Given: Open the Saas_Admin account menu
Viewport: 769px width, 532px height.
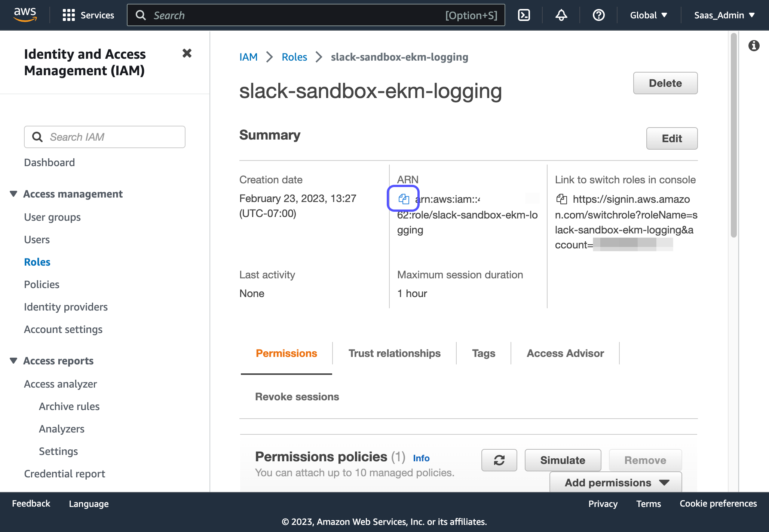Looking at the screenshot, I should 724,15.
